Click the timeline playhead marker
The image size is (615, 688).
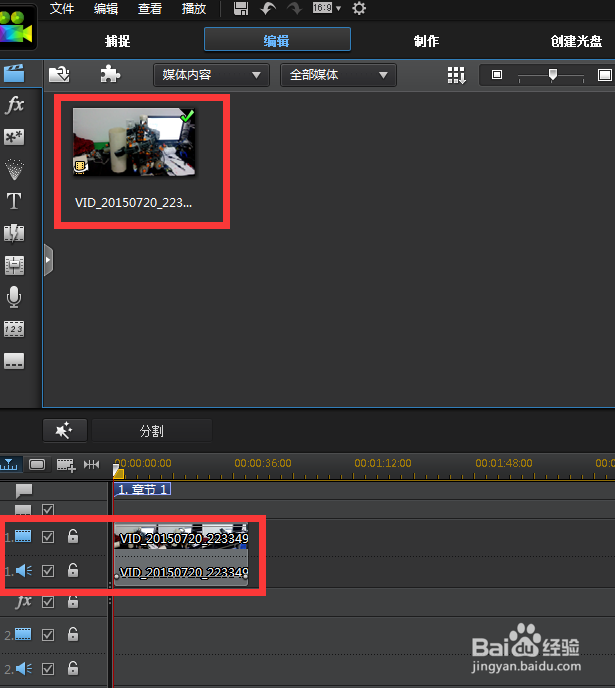tap(118, 472)
